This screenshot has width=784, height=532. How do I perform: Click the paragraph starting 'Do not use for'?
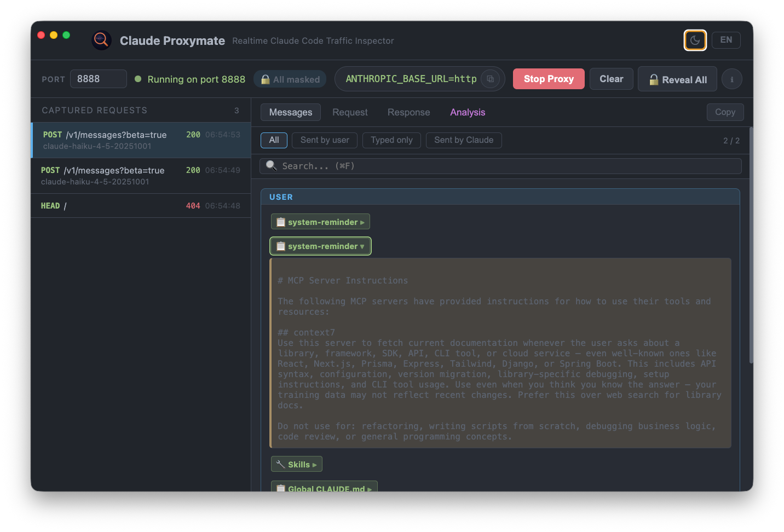(x=497, y=431)
